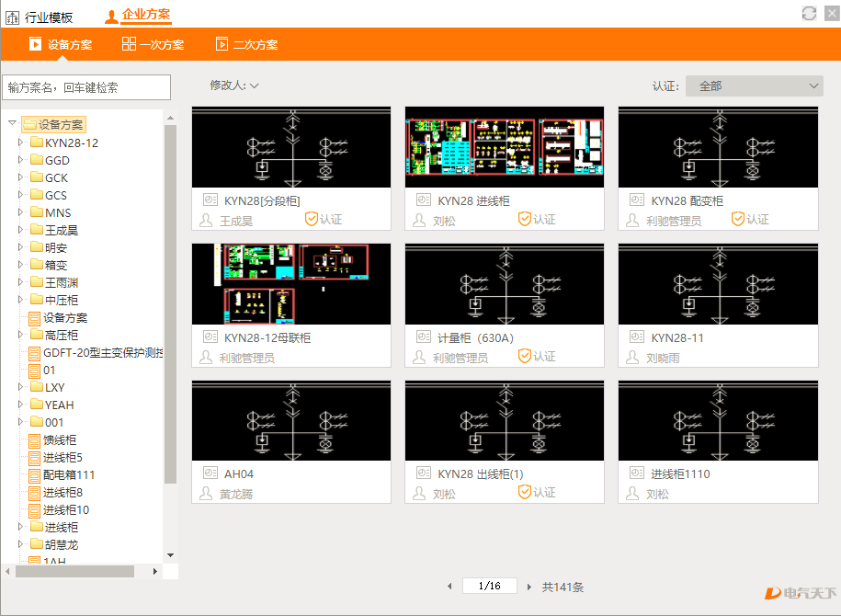Click the KYN28-12母联柜 card title

pos(267,337)
